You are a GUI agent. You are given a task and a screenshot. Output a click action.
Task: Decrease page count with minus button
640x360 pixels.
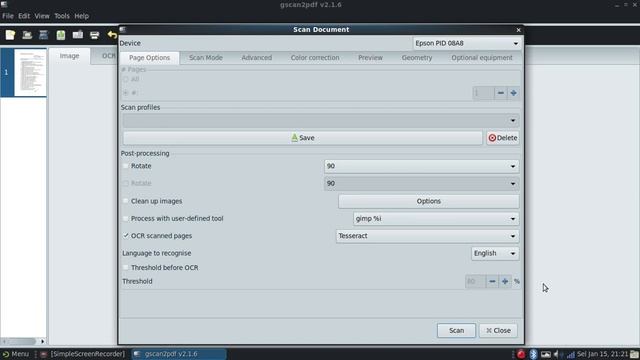(500, 93)
